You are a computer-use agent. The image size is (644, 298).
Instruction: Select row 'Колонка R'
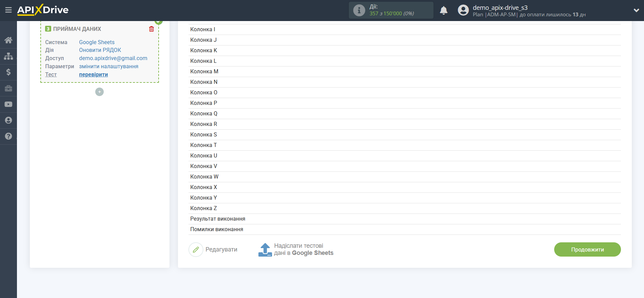[x=405, y=124]
